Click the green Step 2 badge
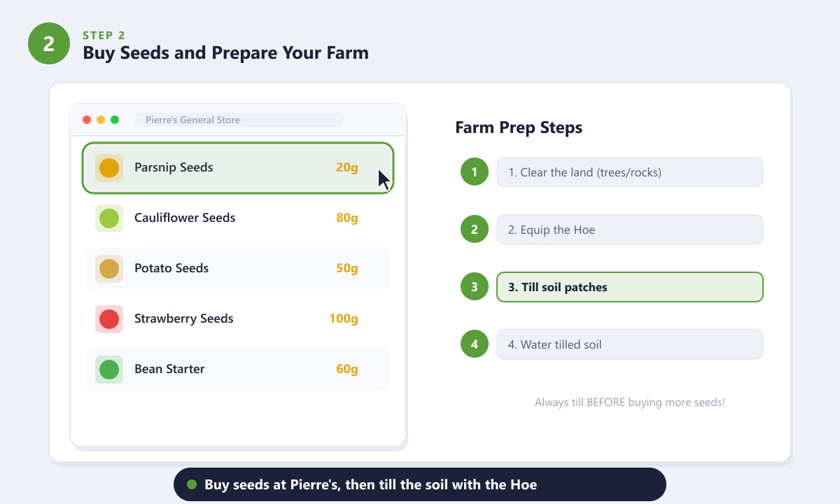The width and height of the screenshot is (840, 504). 49,43
